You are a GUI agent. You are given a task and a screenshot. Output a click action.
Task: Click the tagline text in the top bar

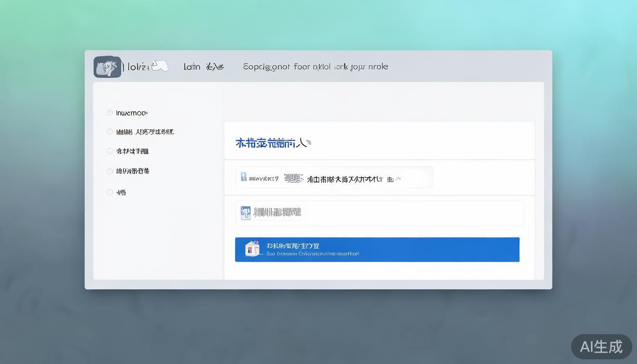click(315, 66)
